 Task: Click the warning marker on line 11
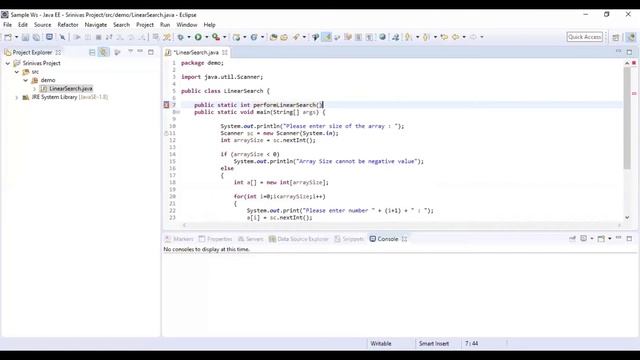[x=166, y=133]
